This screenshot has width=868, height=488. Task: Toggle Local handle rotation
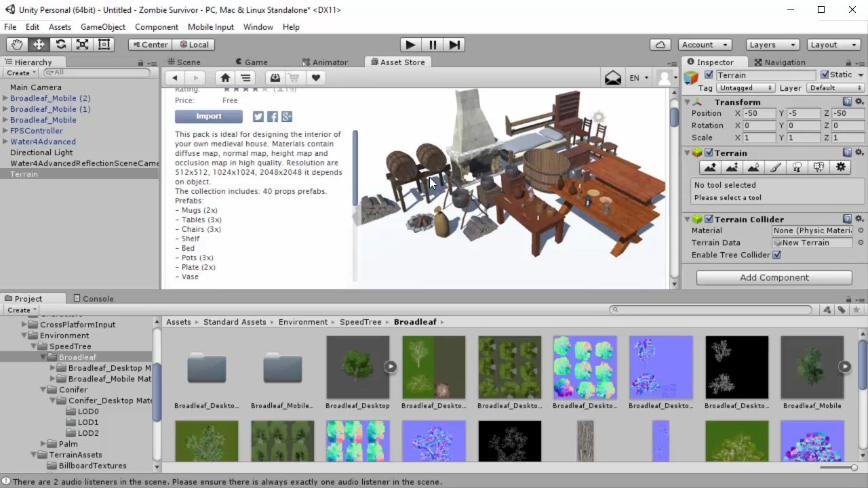[193, 45]
